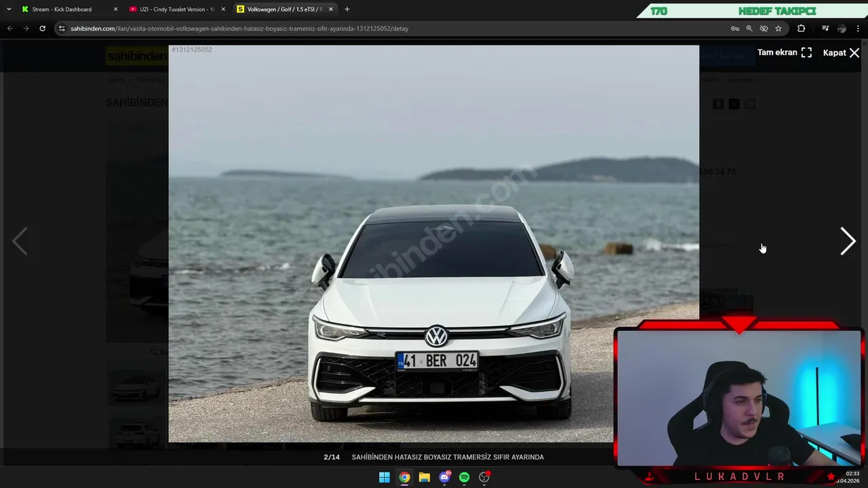868x488 pixels.
Task: Open OBS Studio from the taskbar
Action: [484, 477]
